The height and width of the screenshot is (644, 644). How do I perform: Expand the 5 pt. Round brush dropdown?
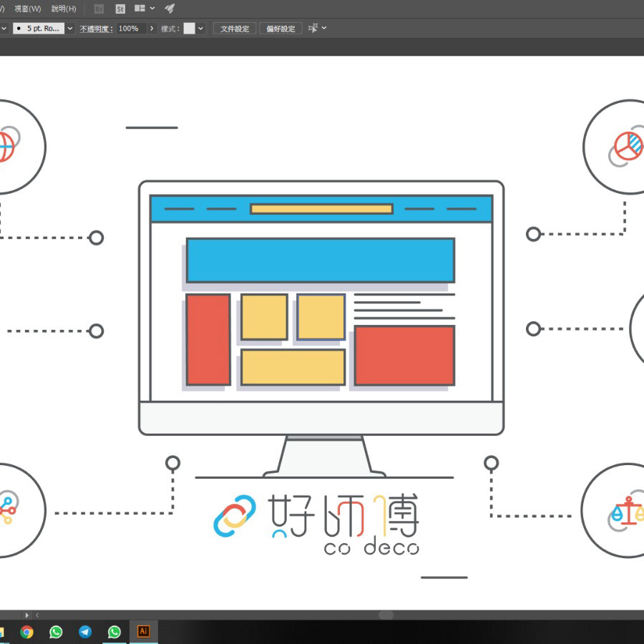coord(70,29)
